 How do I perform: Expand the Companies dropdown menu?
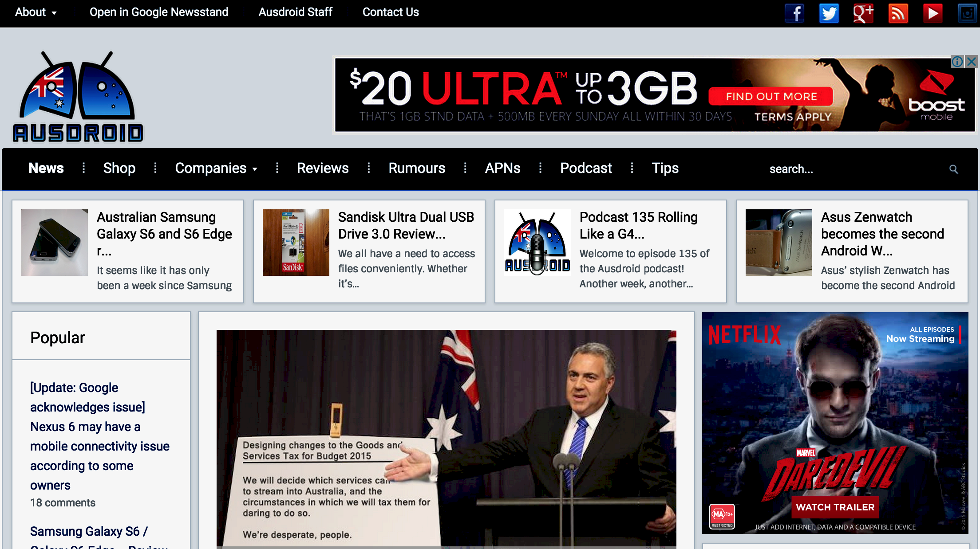(216, 168)
